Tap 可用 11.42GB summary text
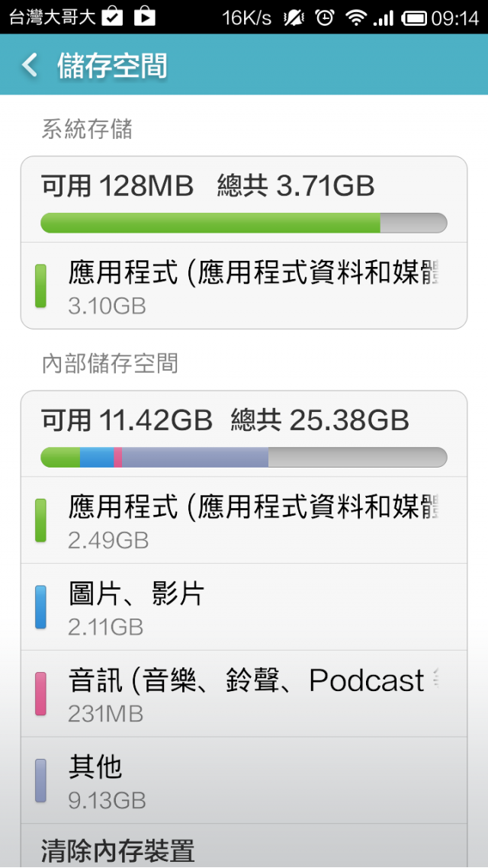The image size is (488, 868). [x=127, y=420]
